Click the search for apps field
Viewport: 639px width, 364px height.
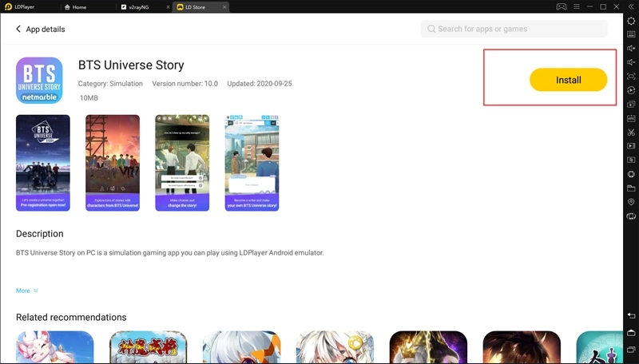514,29
